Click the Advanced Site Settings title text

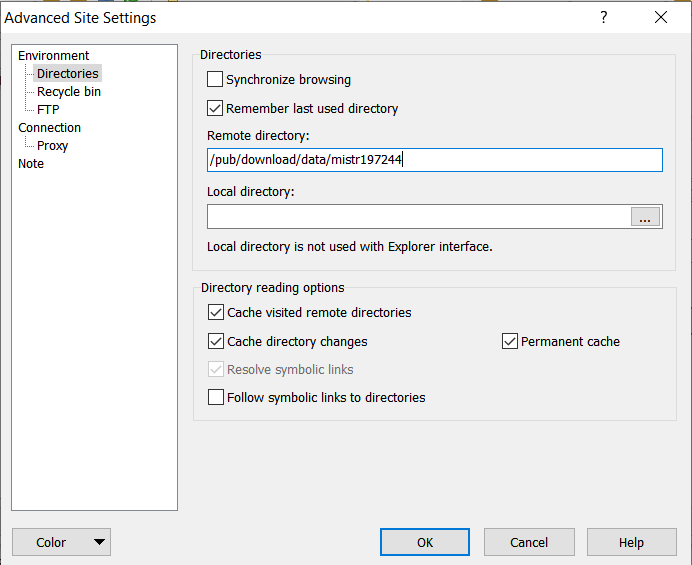coord(80,18)
